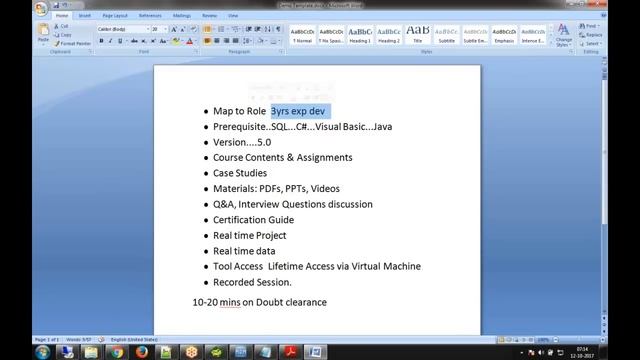
Task: Click the Shrink Font icon
Action: click(x=183, y=29)
